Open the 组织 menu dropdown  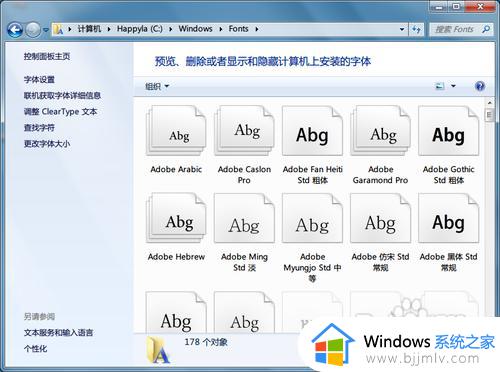157,87
